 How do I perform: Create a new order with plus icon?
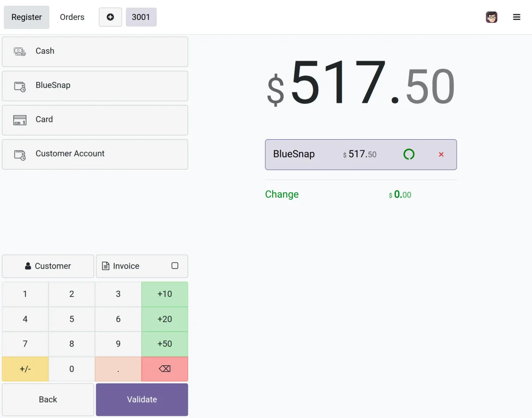(110, 17)
